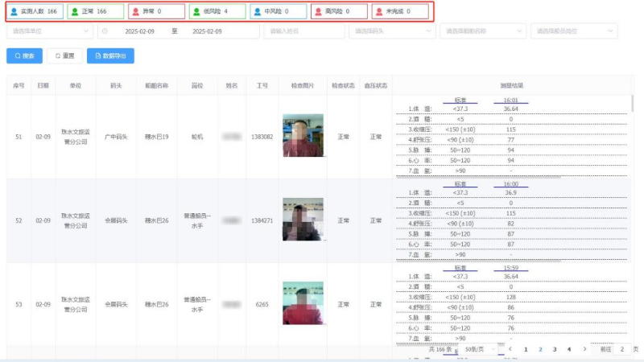The height and width of the screenshot is (362, 644).
Task: Open the 请选择单位 dropdown
Action: [50, 31]
